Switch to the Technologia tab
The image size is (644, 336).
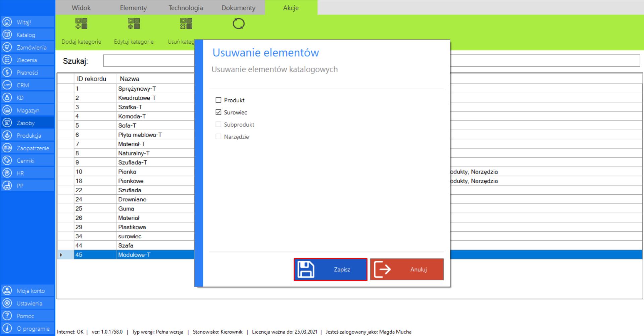tap(186, 8)
